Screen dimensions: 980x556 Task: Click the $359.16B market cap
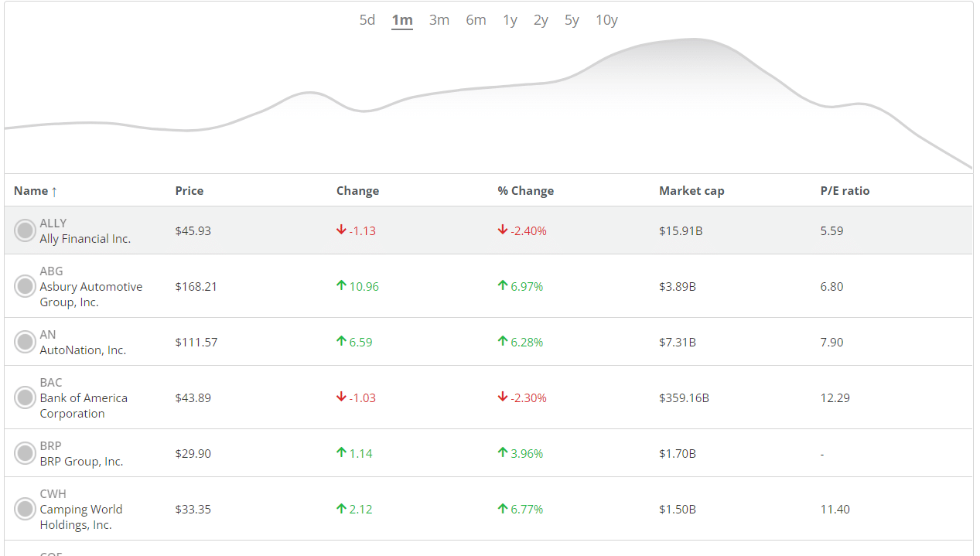[x=684, y=398]
